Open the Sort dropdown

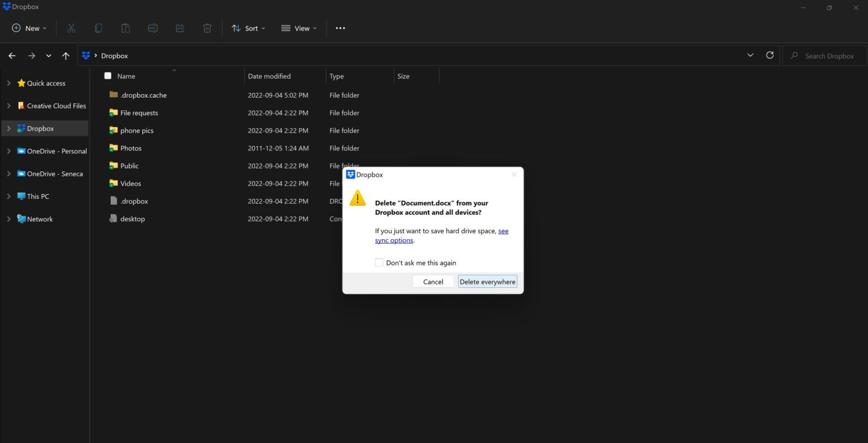point(248,28)
